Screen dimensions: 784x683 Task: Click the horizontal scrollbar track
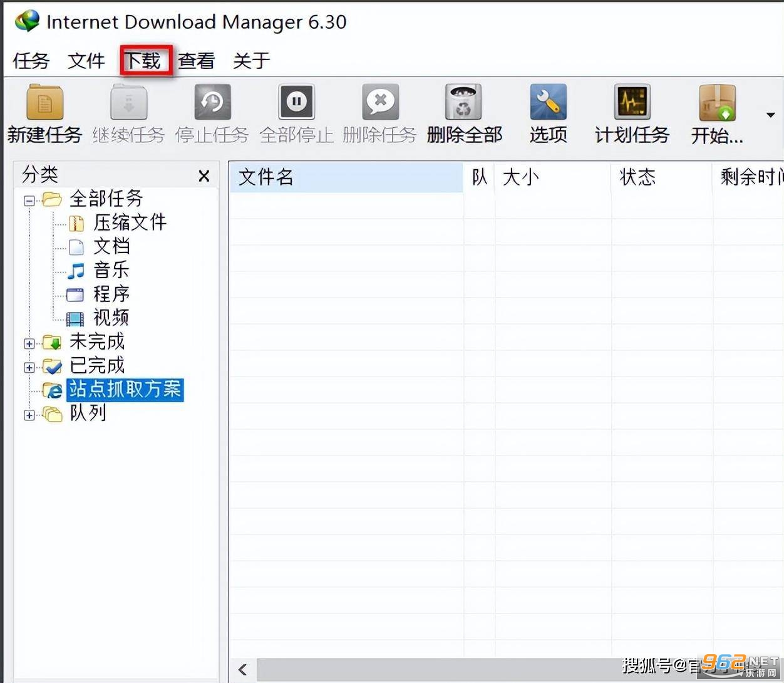coord(520,669)
